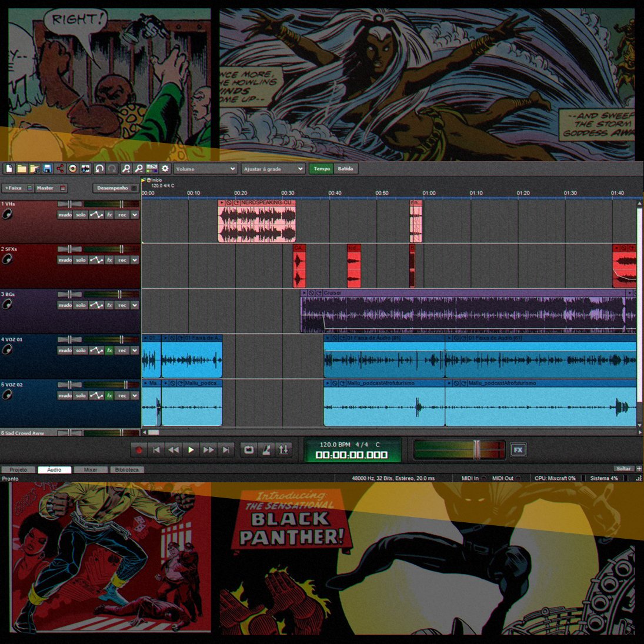Zoom in with the magnifier plus icon
644x644 pixels.
pyautogui.click(x=126, y=169)
